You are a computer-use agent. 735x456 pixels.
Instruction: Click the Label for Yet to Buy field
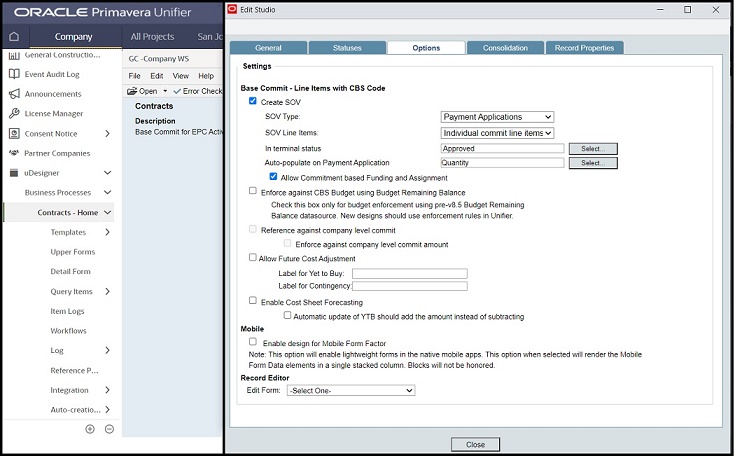click(410, 273)
